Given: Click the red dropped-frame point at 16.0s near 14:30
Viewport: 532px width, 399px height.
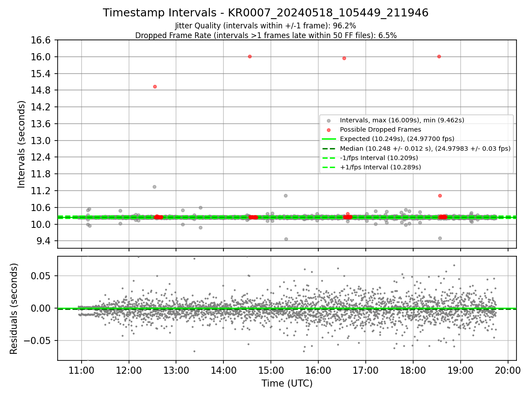Looking at the screenshot, I should 250,56.
